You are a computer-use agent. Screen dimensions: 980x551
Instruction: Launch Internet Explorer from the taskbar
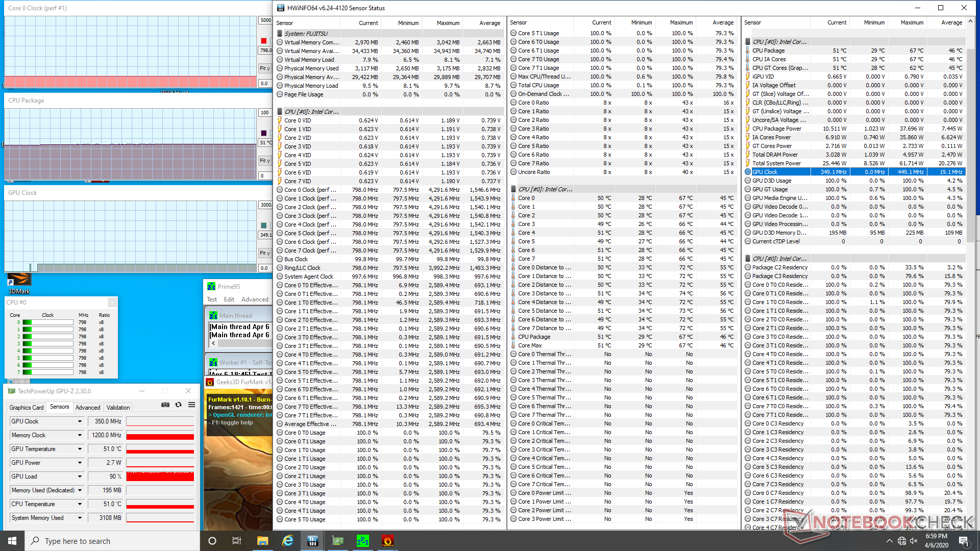point(287,541)
